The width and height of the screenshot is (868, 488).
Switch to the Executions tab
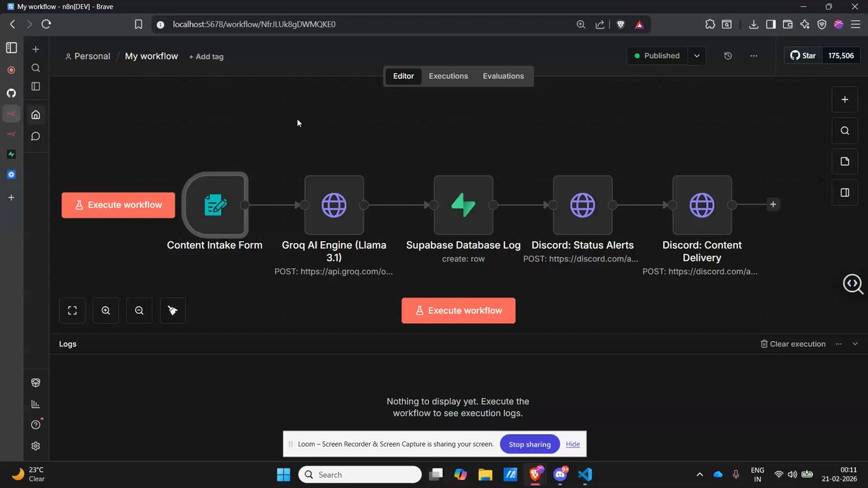(x=448, y=76)
